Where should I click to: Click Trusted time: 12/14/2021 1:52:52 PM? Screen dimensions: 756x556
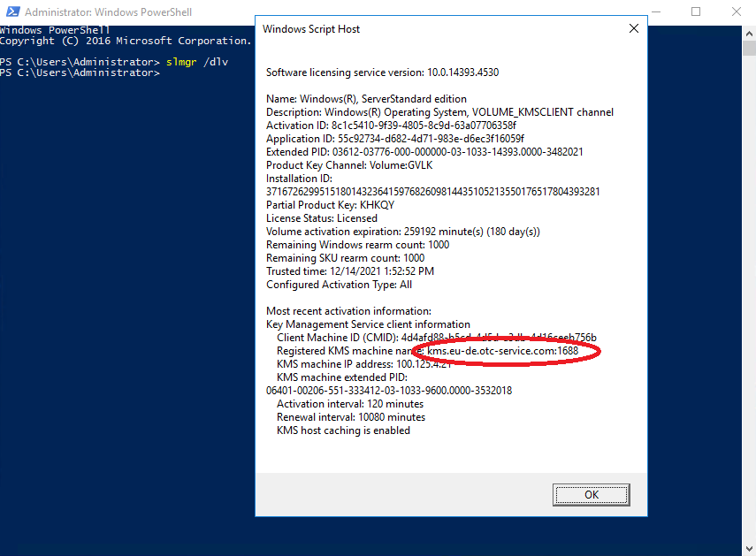point(349,271)
